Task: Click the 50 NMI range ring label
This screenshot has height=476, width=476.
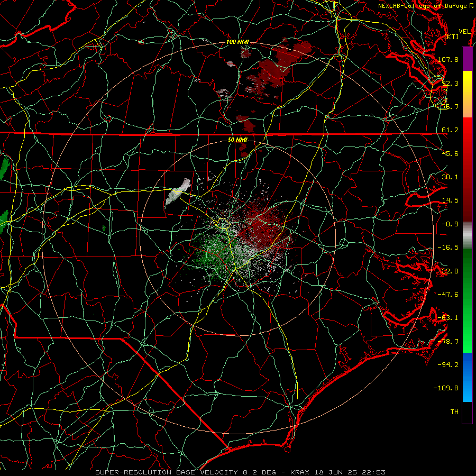Action: [237, 140]
